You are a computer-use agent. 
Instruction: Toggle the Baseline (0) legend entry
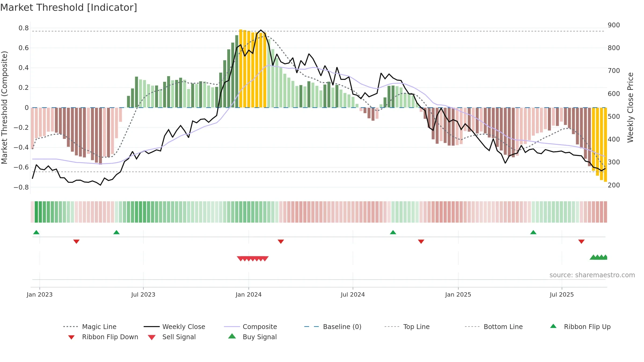tap(333, 327)
